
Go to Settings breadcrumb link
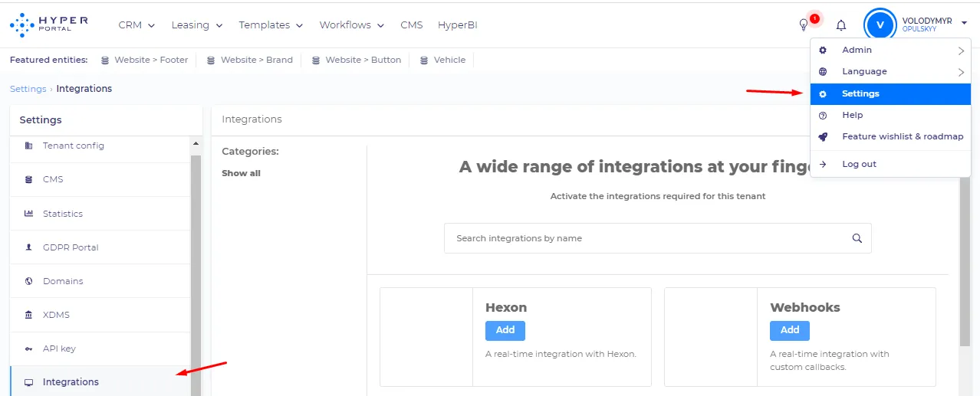pyautogui.click(x=28, y=89)
